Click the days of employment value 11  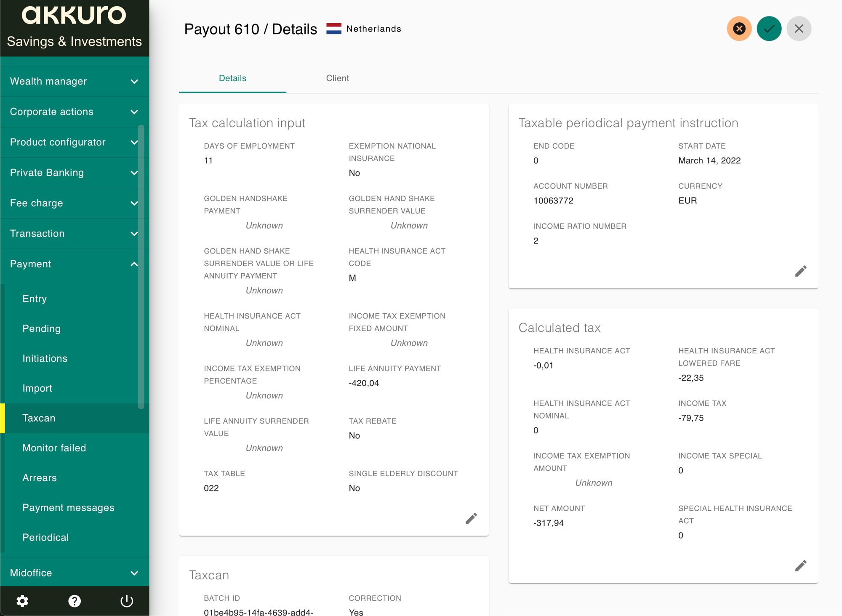(208, 161)
